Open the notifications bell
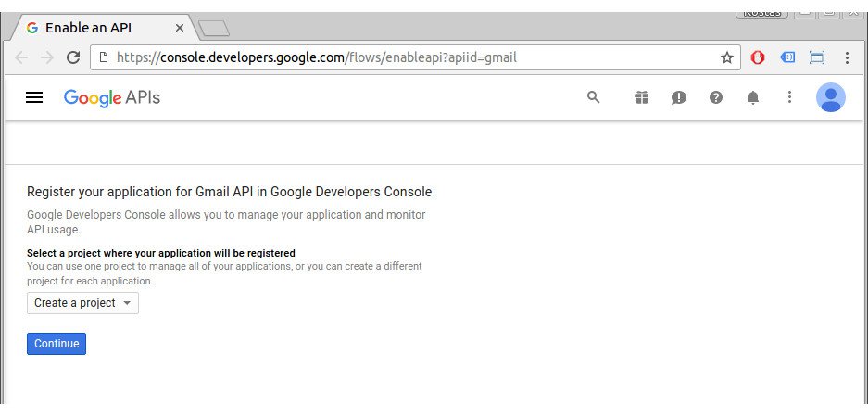Screen dimensions: 868x416 (x=753, y=97)
